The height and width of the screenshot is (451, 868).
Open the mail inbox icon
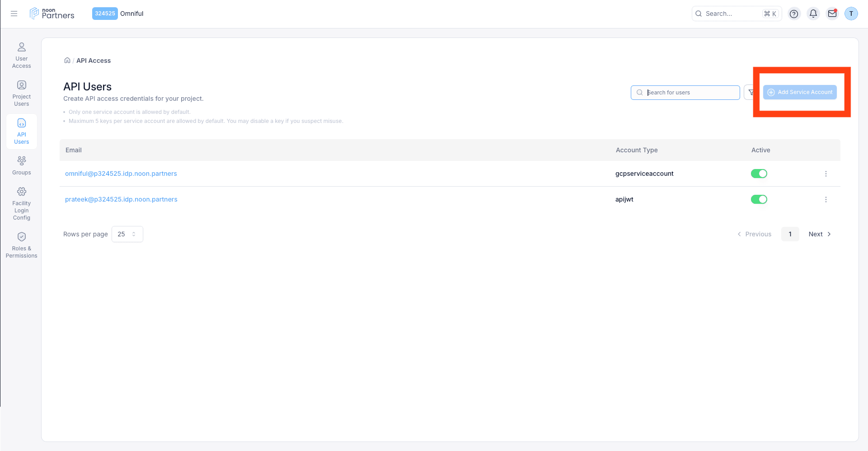(x=832, y=14)
